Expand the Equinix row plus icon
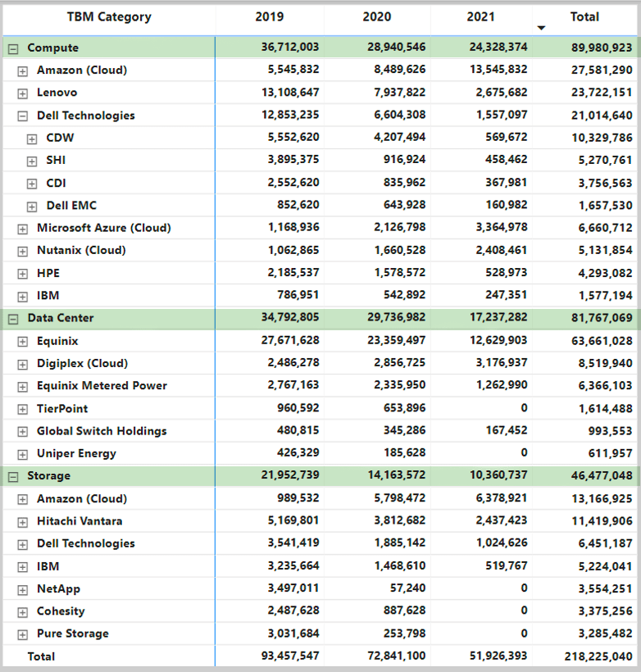The height and width of the screenshot is (672, 641). (x=23, y=341)
